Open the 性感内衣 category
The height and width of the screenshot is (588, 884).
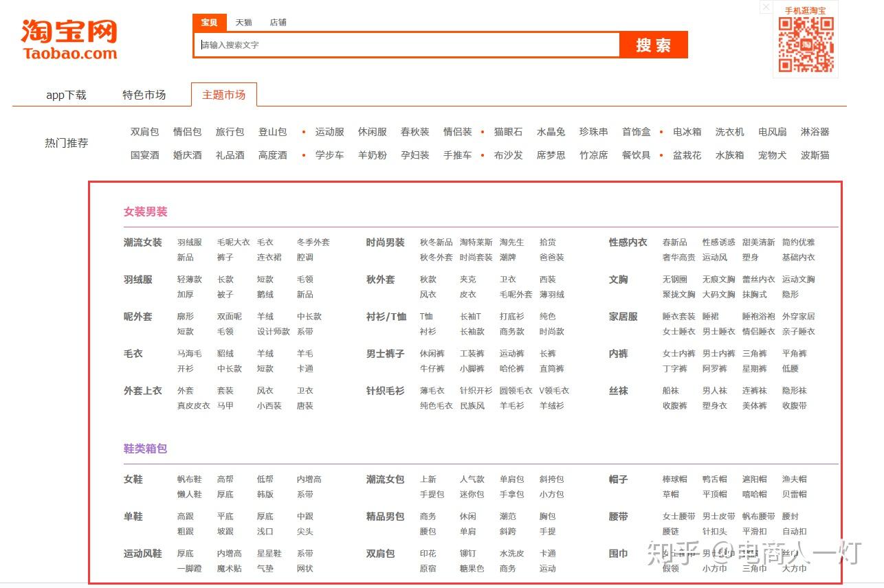628,242
